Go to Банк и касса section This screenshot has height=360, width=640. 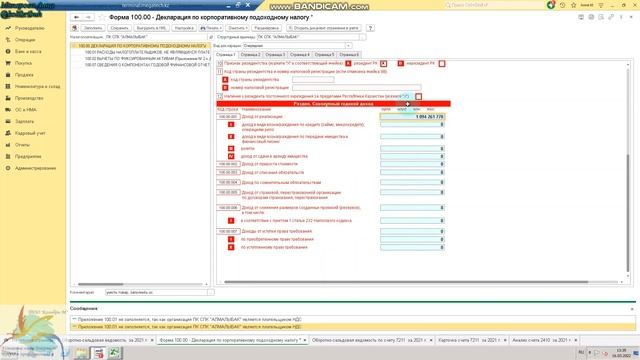pyautogui.click(x=28, y=51)
